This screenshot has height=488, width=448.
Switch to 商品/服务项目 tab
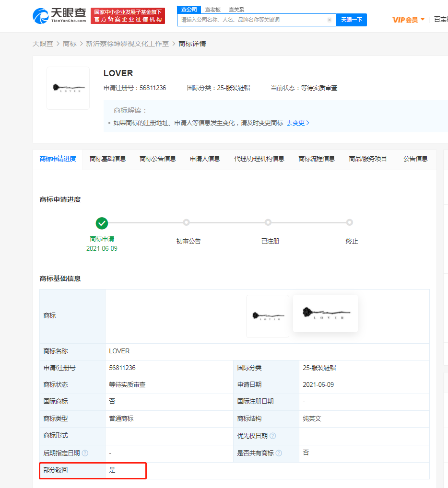pos(368,159)
